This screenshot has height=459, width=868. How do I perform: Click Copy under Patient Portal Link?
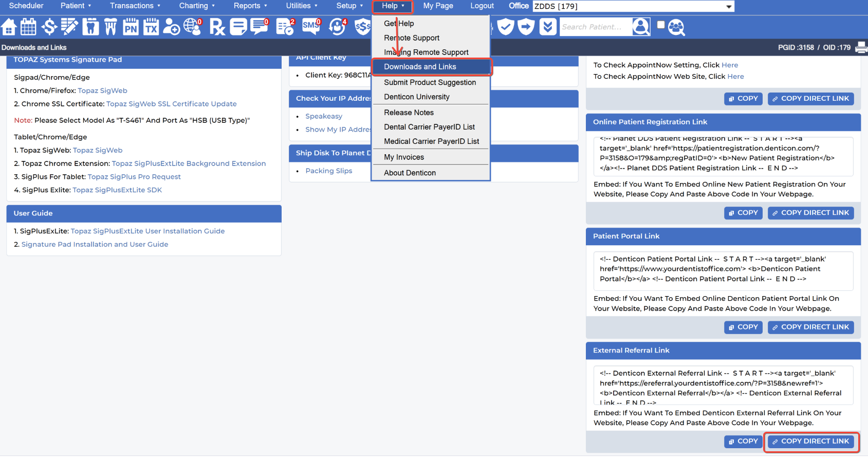743,327
